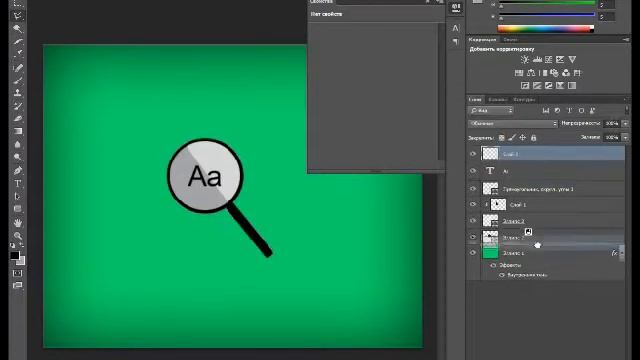Toggle lock position of layer
This screenshot has height=360, width=640.
522,138
